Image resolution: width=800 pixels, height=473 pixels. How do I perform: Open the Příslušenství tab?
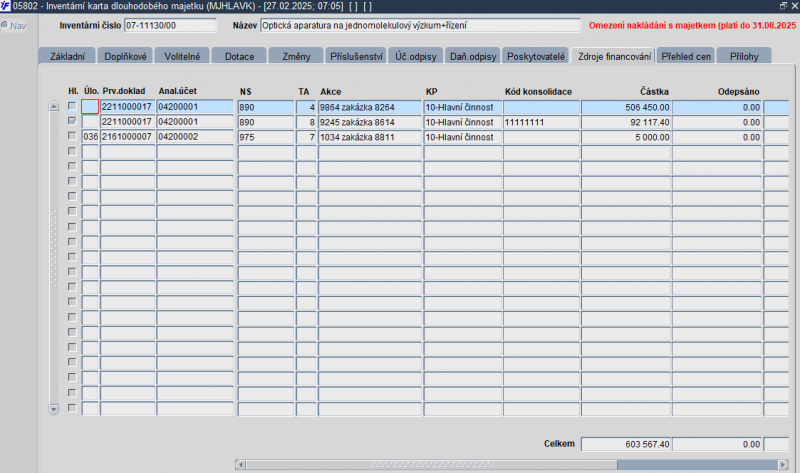[x=356, y=56]
